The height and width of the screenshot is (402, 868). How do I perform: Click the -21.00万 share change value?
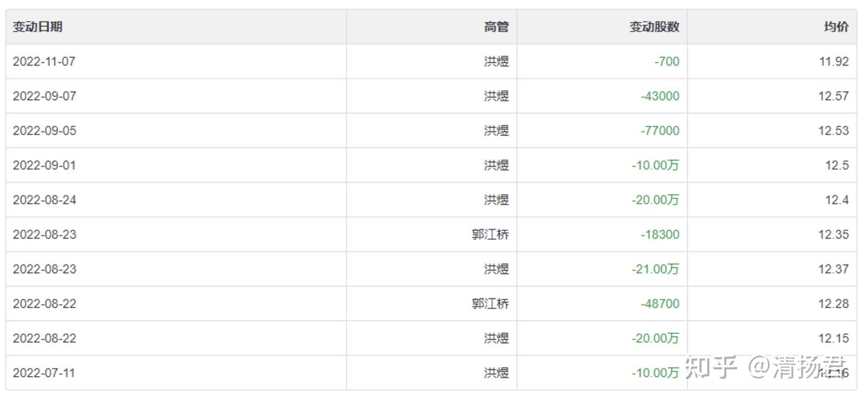(x=655, y=269)
